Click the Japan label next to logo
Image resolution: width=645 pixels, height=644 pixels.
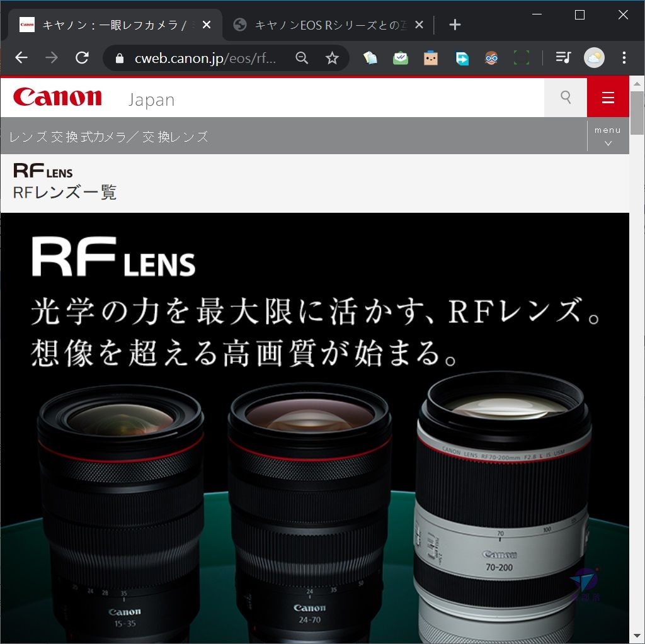pyautogui.click(x=151, y=100)
